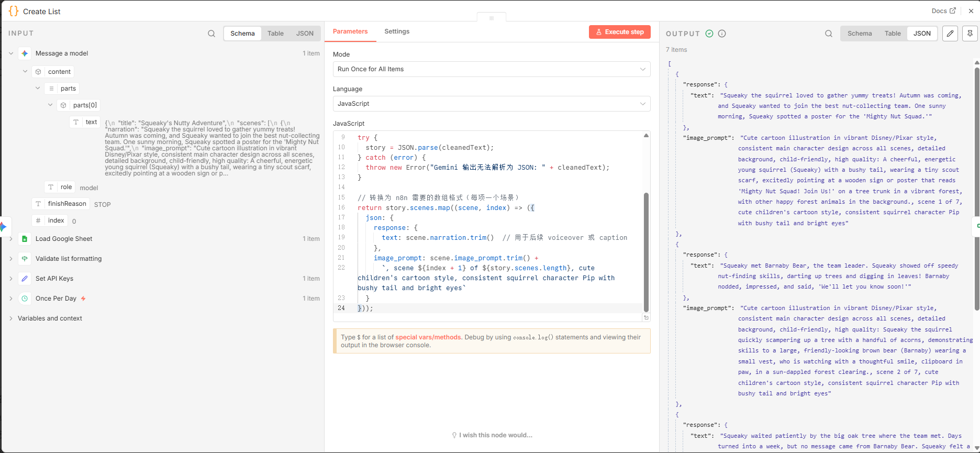Collapse the Message a model node
980x453 pixels.
11,53
